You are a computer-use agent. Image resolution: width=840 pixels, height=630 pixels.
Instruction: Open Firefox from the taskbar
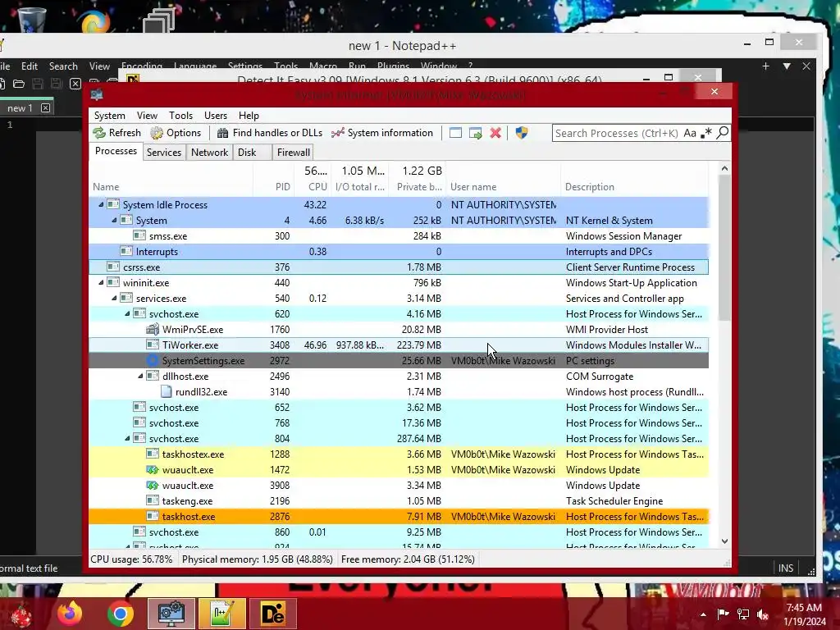[x=70, y=614]
